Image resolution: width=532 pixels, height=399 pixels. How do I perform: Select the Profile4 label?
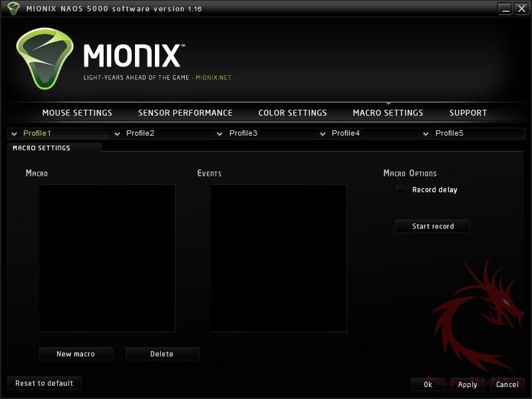346,133
